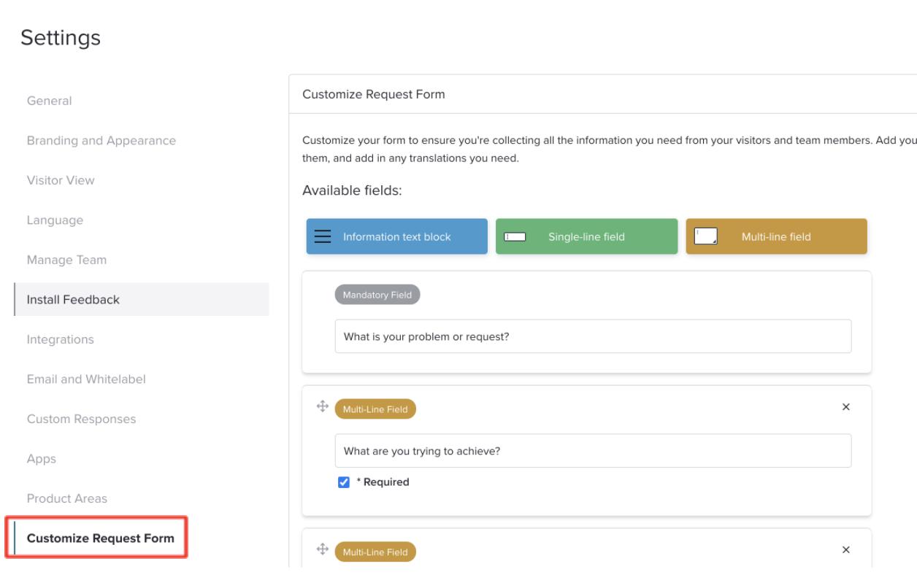Click the Single-line field icon

(515, 236)
